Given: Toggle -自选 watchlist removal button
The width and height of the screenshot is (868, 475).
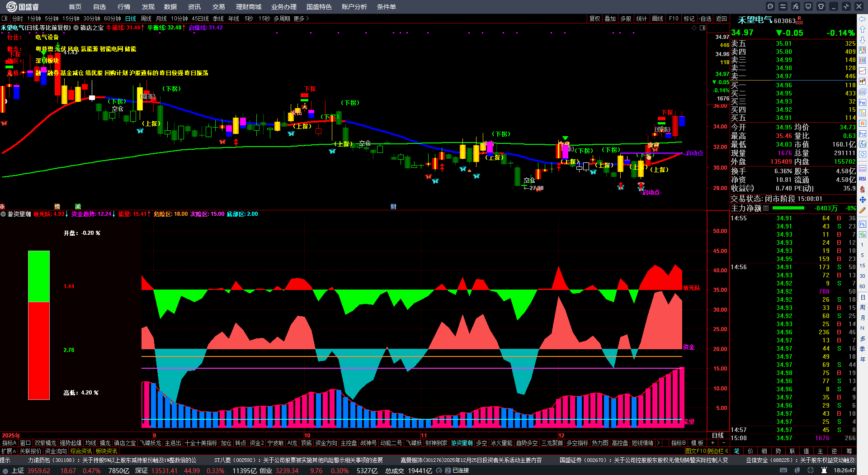Looking at the screenshot, I should pos(705,19).
